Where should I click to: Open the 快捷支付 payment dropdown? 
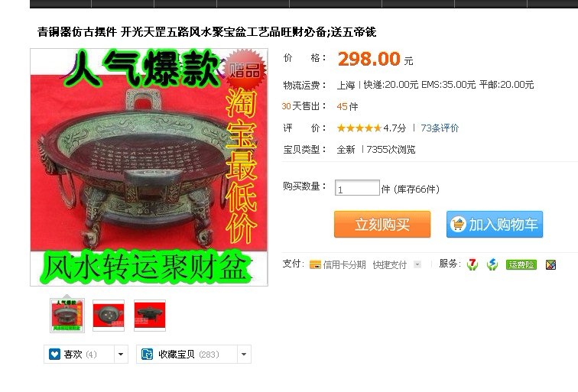(x=417, y=264)
